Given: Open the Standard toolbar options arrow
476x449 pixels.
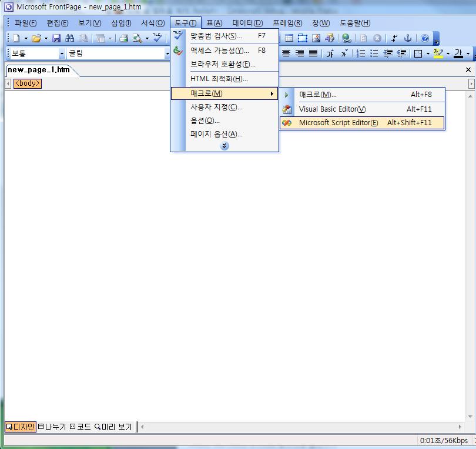Looking at the screenshot, I should [436, 39].
